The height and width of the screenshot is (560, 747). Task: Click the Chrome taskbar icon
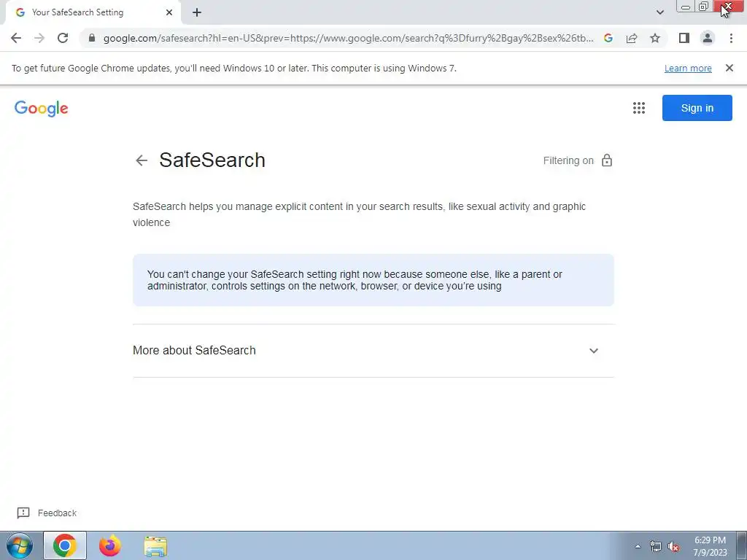pyautogui.click(x=65, y=545)
